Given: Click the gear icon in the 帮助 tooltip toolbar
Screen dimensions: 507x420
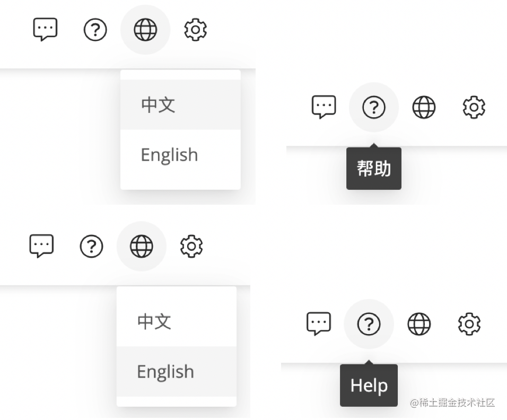Looking at the screenshot, I should point(474,107).
